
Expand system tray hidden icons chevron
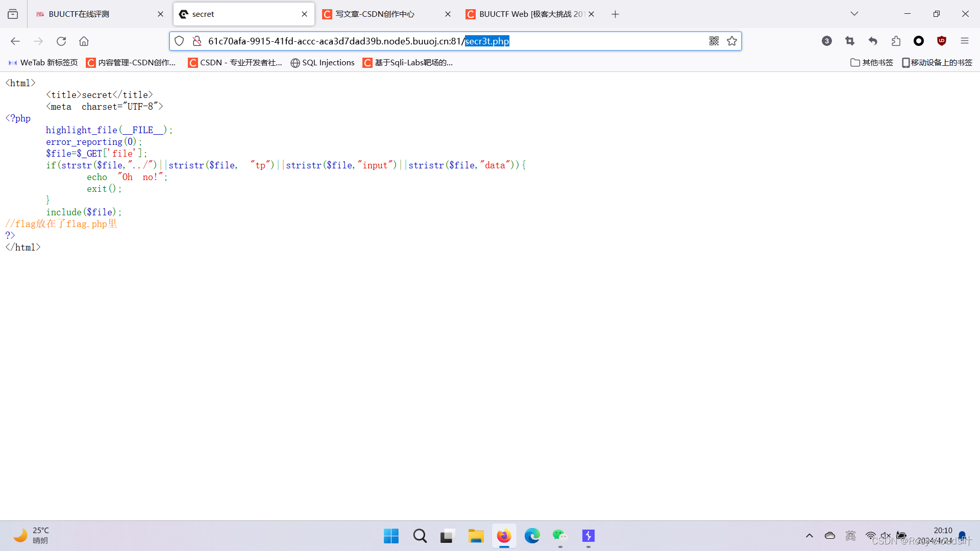point(810,536)
